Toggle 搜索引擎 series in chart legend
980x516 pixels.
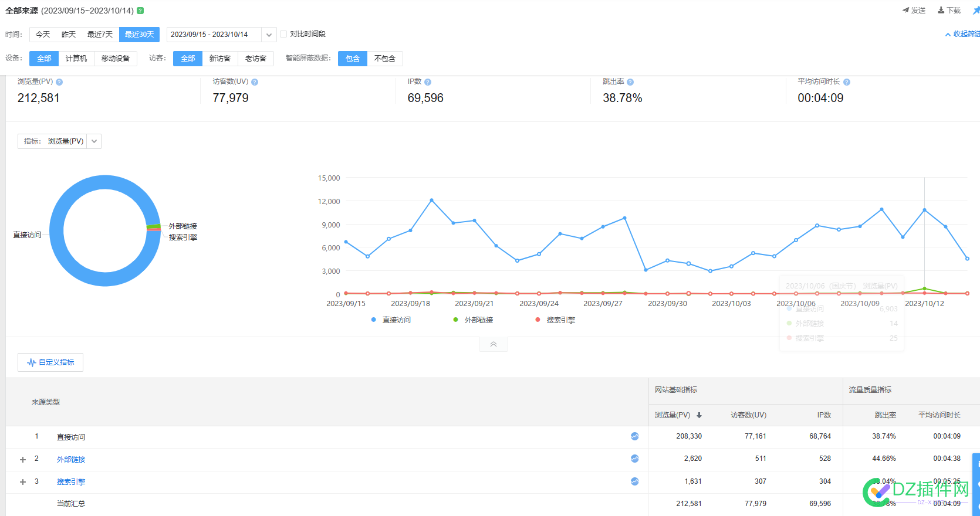(x=555, y=320)
